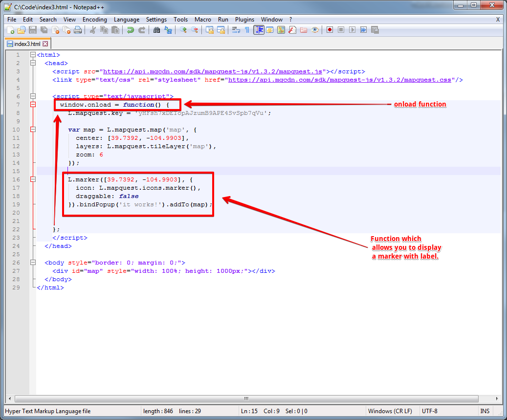
Task: Toggle the Indent guide toolbar button
Action: pos(259,30)
